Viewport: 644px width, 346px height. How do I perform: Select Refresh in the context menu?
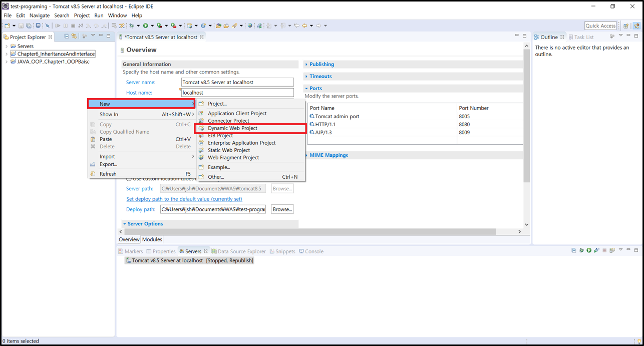[x=142, y=174]
